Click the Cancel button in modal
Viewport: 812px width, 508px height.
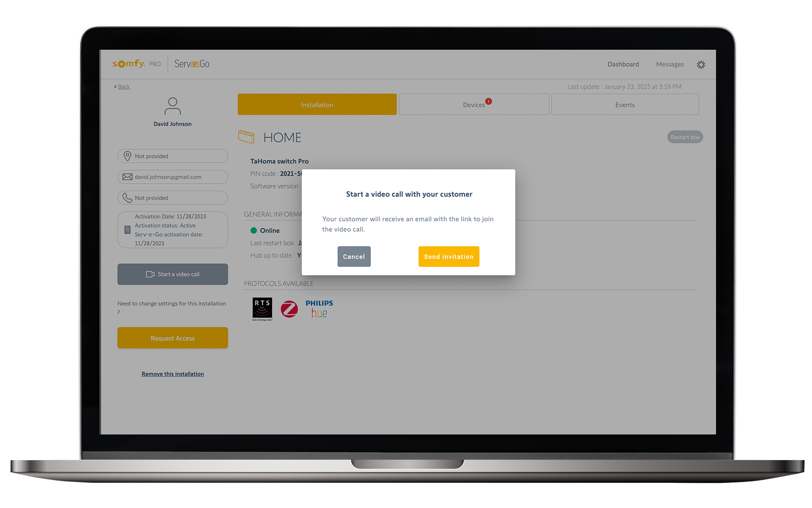353,256
